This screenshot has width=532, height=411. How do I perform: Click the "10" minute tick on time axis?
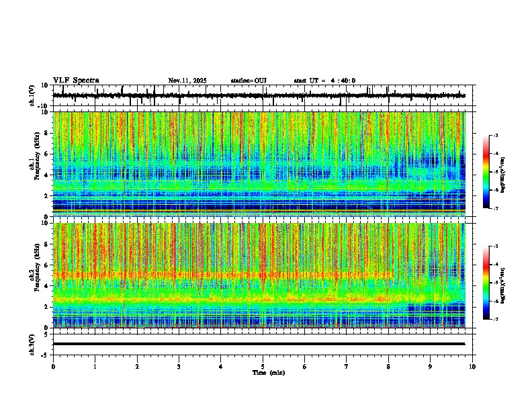(x=472, y=367)
